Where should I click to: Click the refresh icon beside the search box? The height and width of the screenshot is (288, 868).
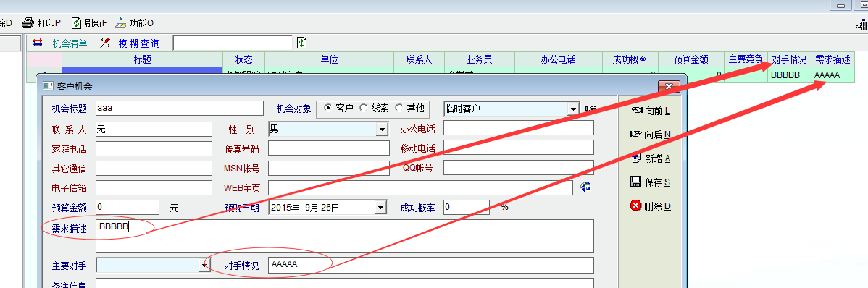click(301, 43)
